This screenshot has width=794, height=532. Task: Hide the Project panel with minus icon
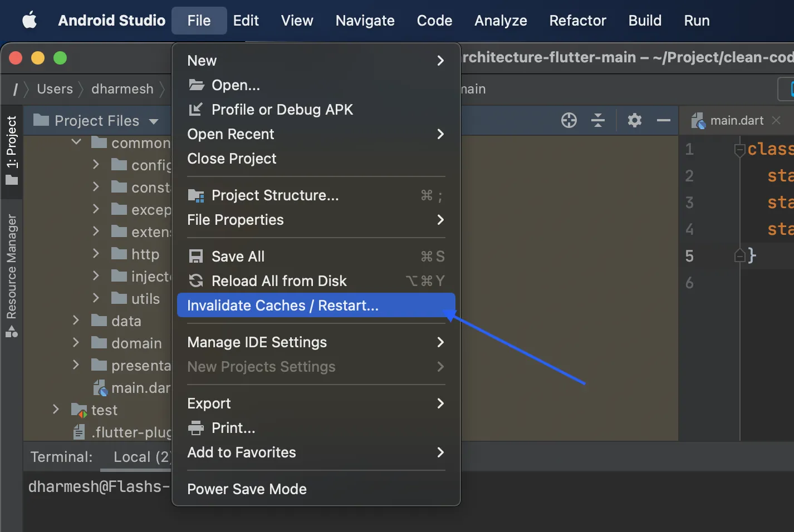pos(663,120)
